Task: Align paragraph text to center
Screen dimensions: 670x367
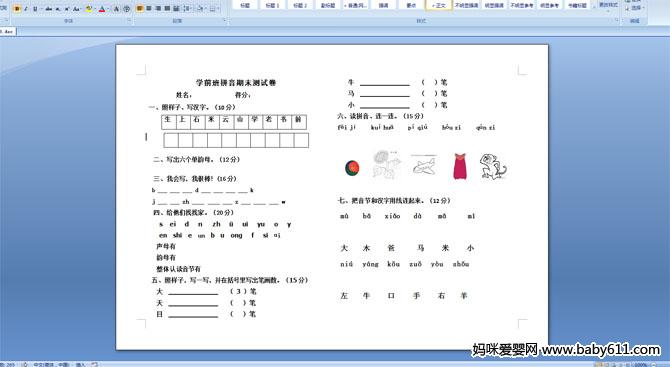Action: point(149,8)
